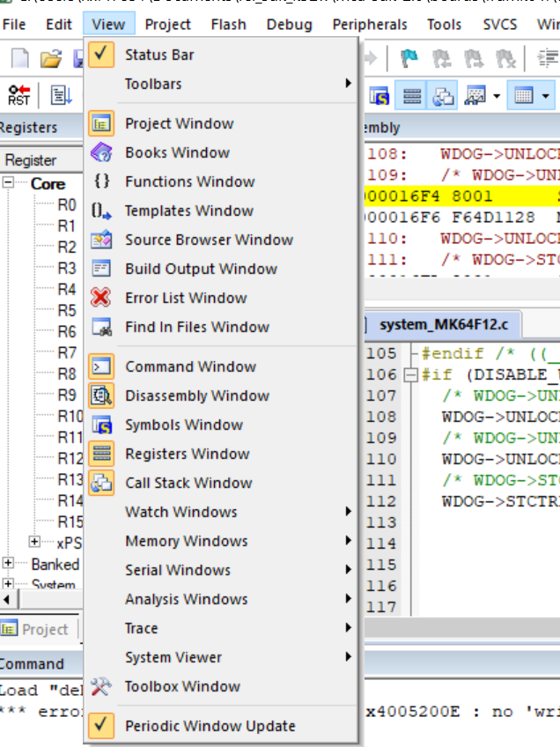Image resolution: width=560 pixels, height=747 pixels.
Task: Open the Project Window from View menu
Action: pyautogui.click(x=179, y=123)
